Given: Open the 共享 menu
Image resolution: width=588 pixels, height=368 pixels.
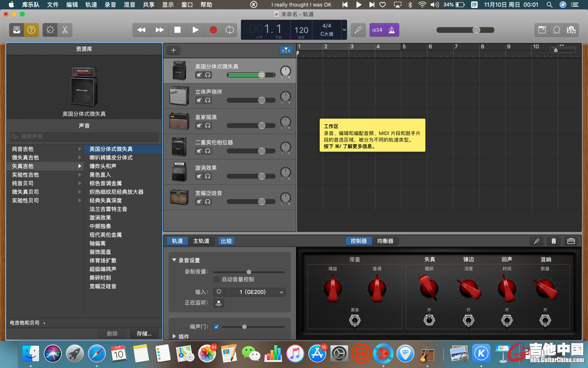Looking at the screenshot, I should (149, 5).
